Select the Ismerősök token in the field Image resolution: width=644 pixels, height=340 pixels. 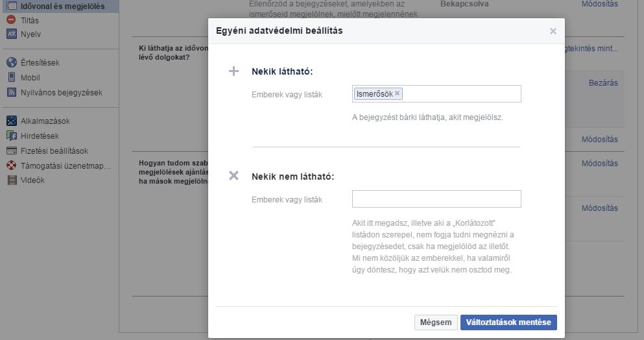click(x=374, y=93)
